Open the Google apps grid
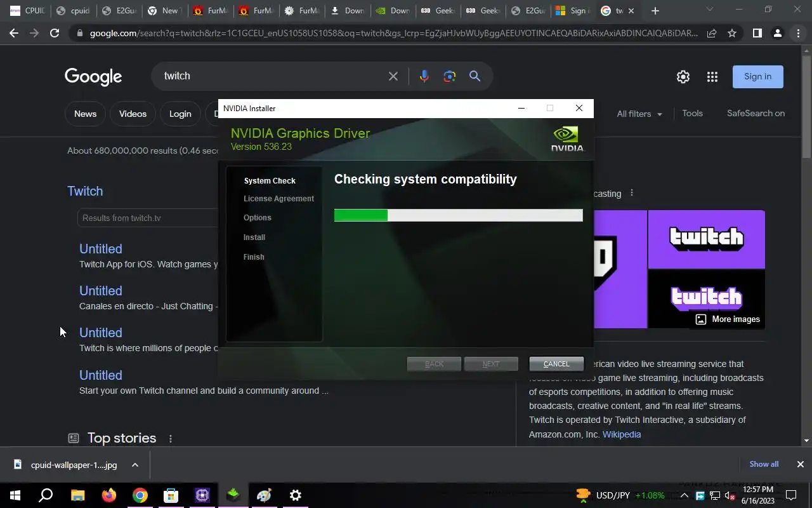This screenshot has width=812, height=508. (x=712, y=77)
